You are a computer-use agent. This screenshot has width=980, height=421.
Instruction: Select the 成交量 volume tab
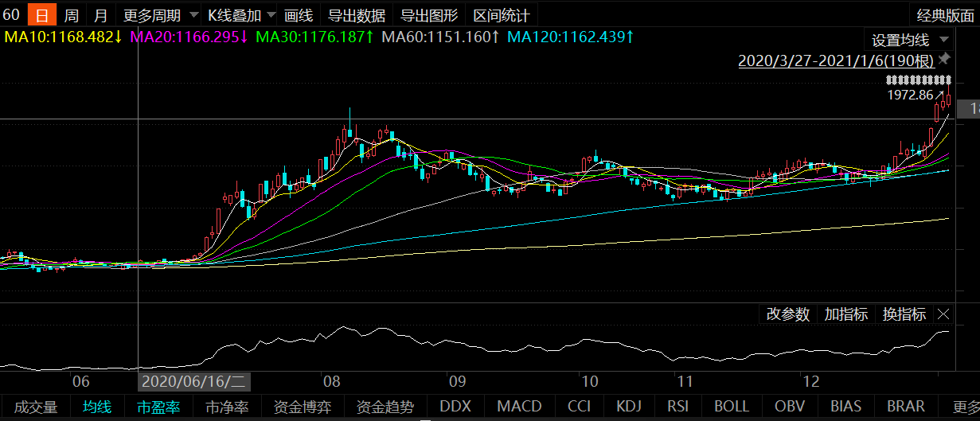(36, 407)
